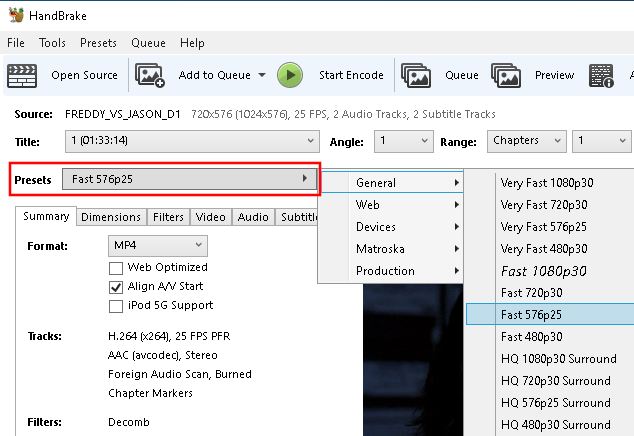
Task: Click the Open Source label
Action: tap(85, 75)
